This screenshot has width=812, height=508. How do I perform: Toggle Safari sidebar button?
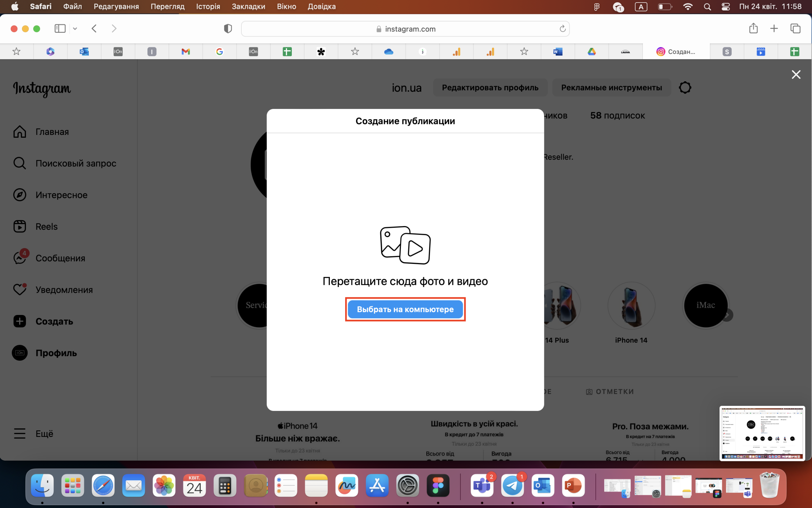[60, 29]
